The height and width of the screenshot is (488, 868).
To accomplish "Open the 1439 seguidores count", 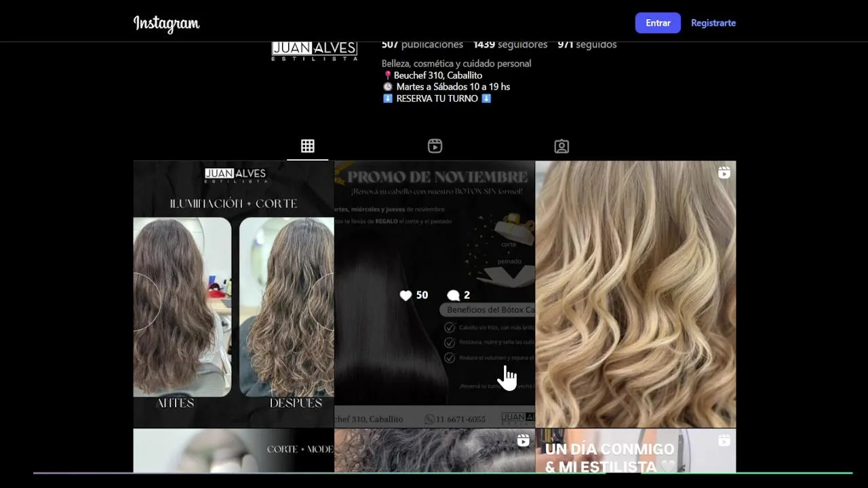I will (510, 45).
